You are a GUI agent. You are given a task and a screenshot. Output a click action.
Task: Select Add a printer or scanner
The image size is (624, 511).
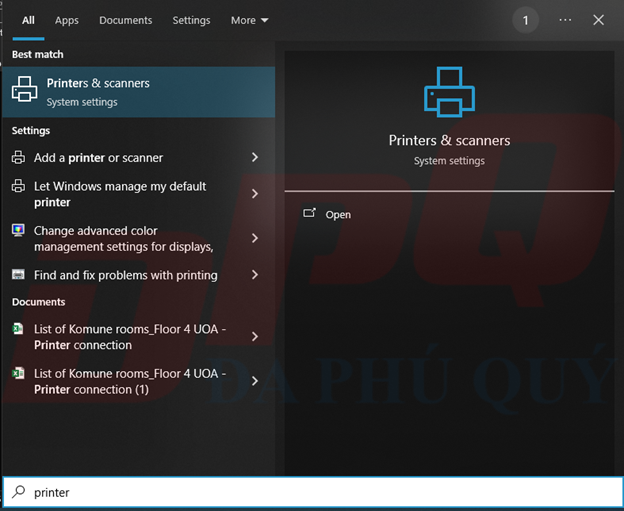click(x=138, y=158)
